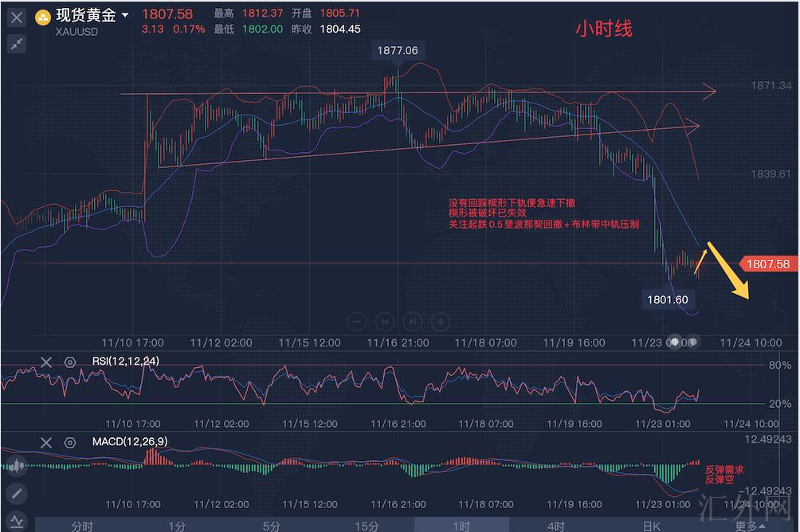Image resolution: width=800 pixels, height=532 pixels.
Task: Click the shrink-chart arrows icon
Action: [16, 44]
